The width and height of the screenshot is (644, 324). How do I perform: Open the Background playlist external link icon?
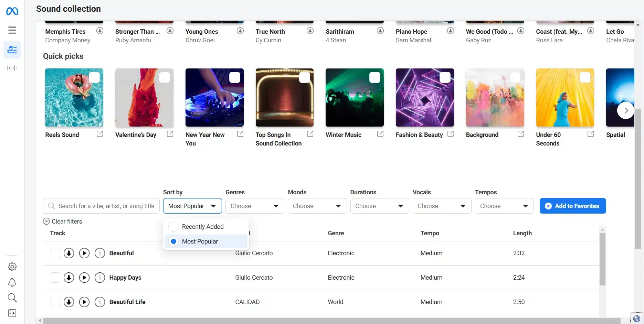click(521, 134)
